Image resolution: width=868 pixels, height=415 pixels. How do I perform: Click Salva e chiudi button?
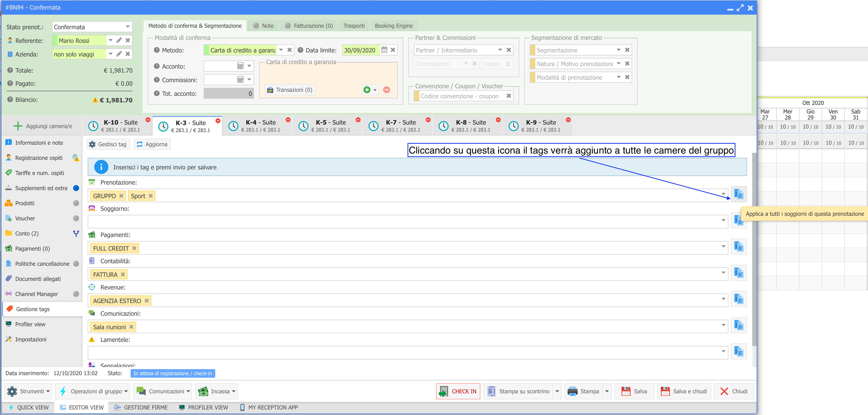[684, 391]
